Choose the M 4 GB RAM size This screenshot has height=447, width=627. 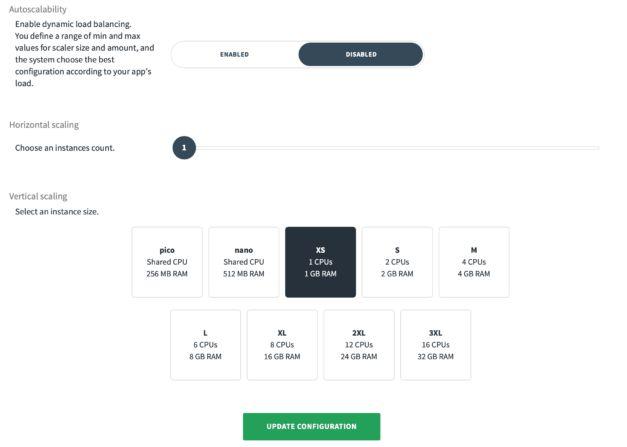pos(473,262)
